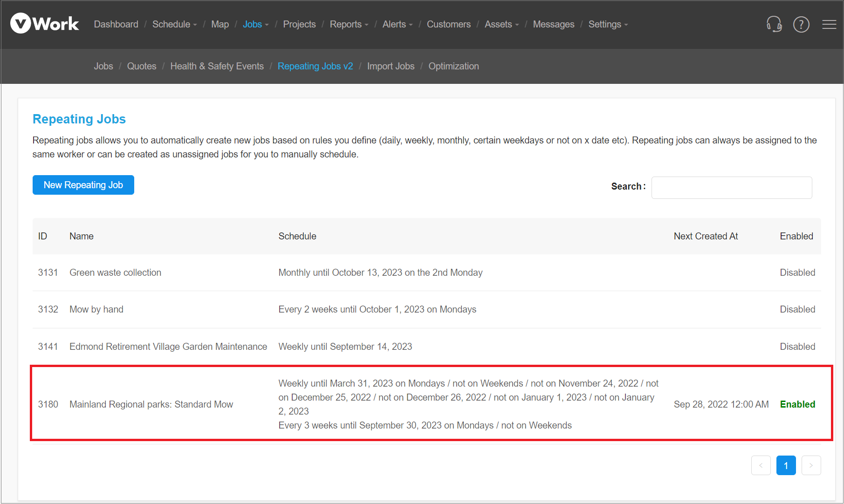
Task: Go to previous page arrow
Action: [x=761, y=465]
